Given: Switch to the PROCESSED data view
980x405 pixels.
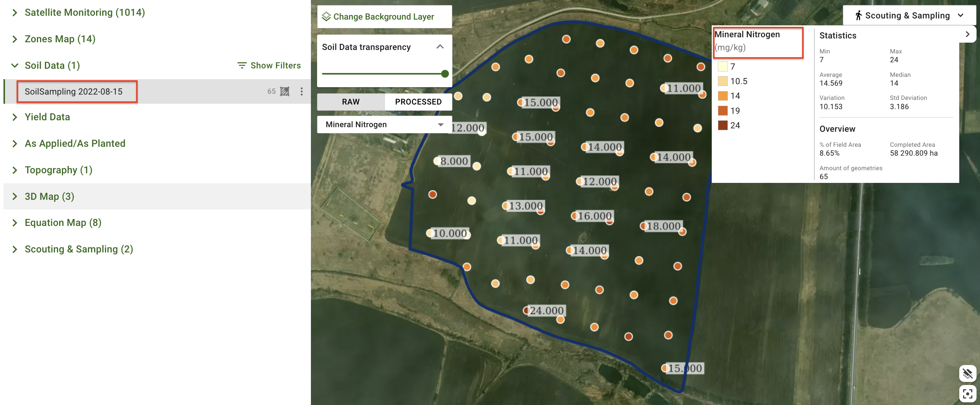Looking at the screenshot, I should [418, 102].
